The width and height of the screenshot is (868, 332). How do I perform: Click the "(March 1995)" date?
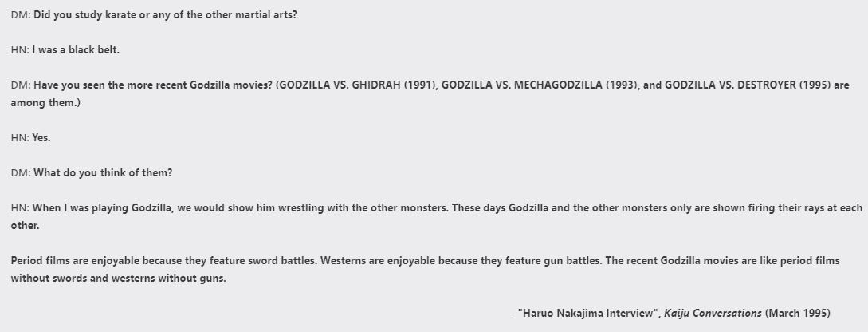(797, 313)
